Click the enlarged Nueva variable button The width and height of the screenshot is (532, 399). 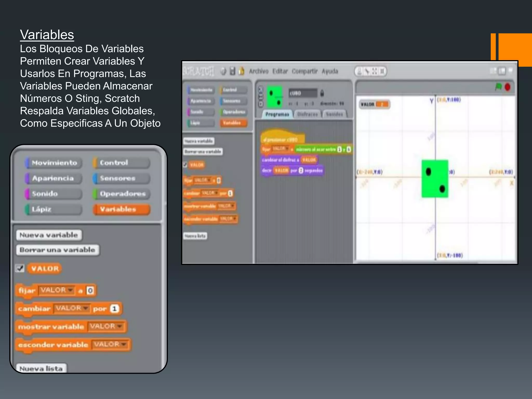(x=49, y=235)
